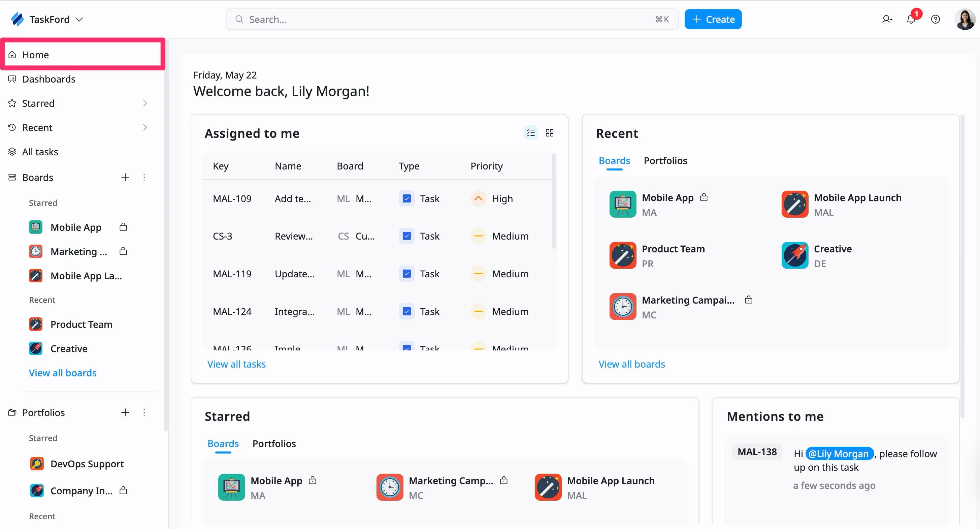The image size is (980, 529).
Task: Click the Assigned to me table scrollbar
Action: (x=554, y=201)
